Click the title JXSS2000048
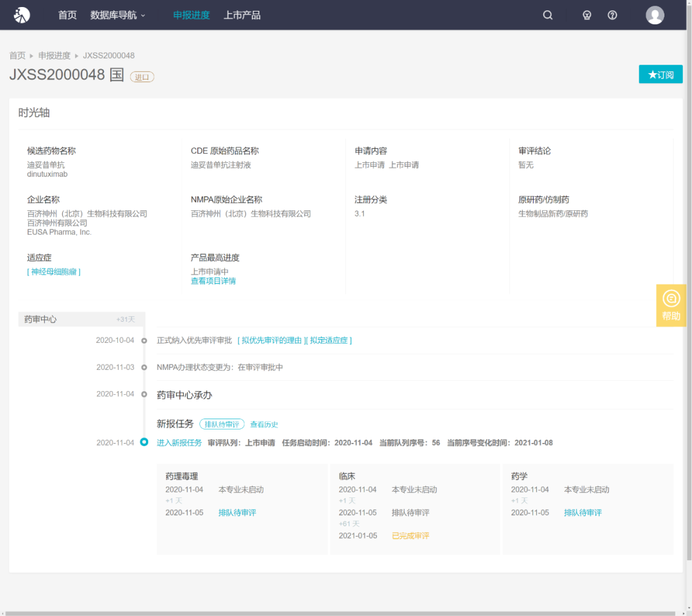This screenshot has width=692, height=616. (57, 74)
